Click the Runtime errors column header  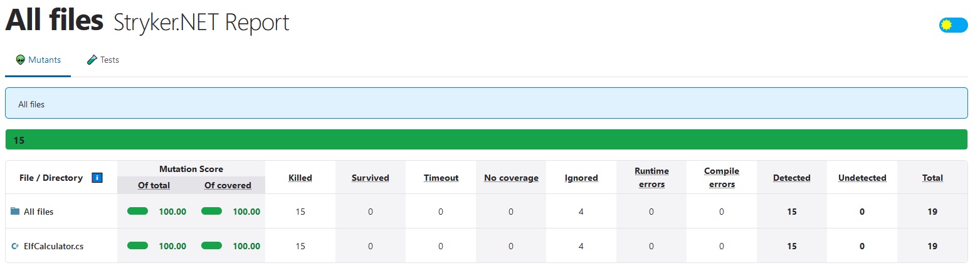651,178
